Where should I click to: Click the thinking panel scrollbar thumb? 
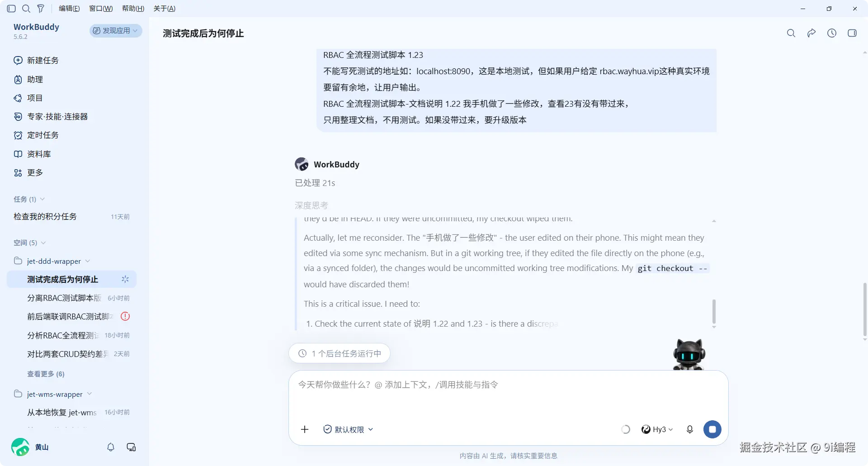coord(714,311)
